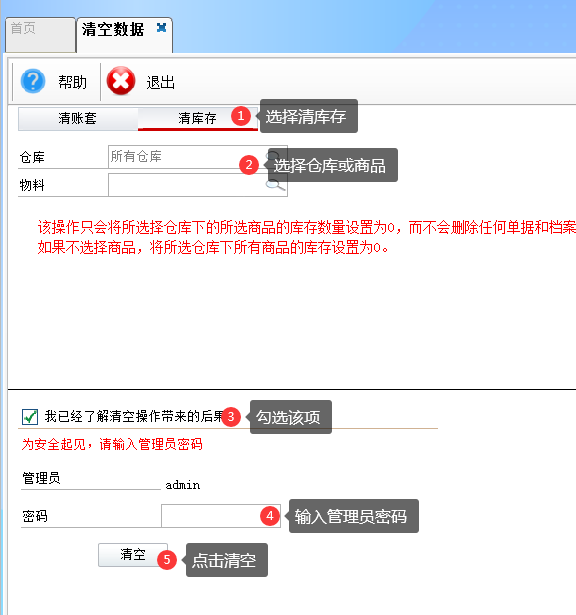Focus the 密码 password input field

(221, 516)
